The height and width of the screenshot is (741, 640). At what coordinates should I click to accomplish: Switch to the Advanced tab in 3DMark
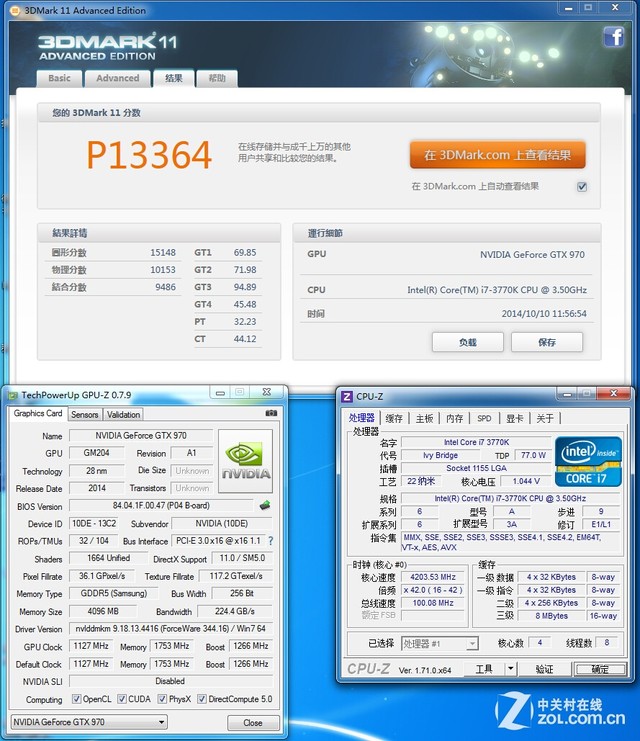[x=118, y=78]
